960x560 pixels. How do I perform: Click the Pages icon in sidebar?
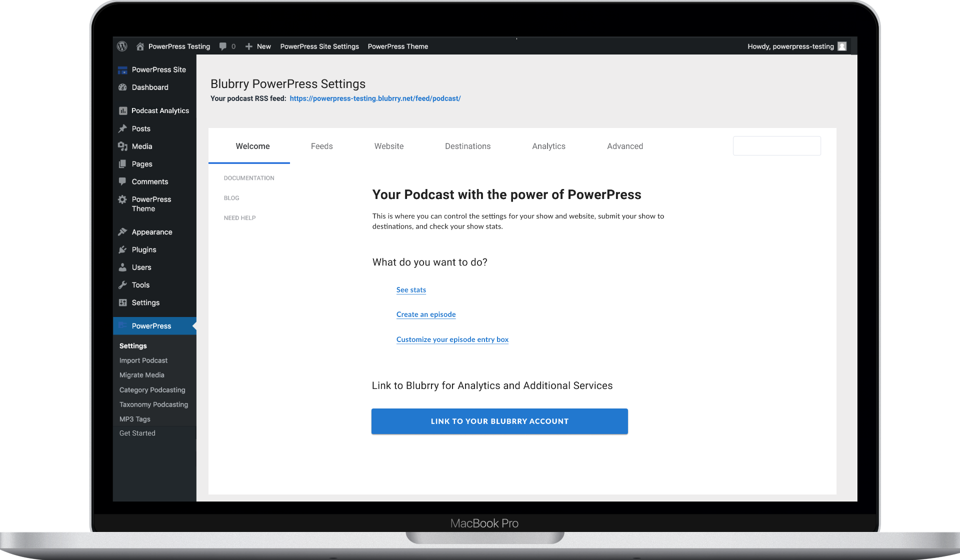coord(122,164)
